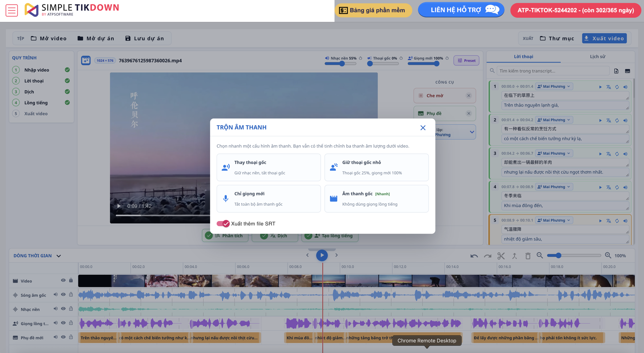Image resolution: width=644 pixels, height=353 pixels.
Task: Reset Giọng mới volume icon
Action: tap(447, 58)
